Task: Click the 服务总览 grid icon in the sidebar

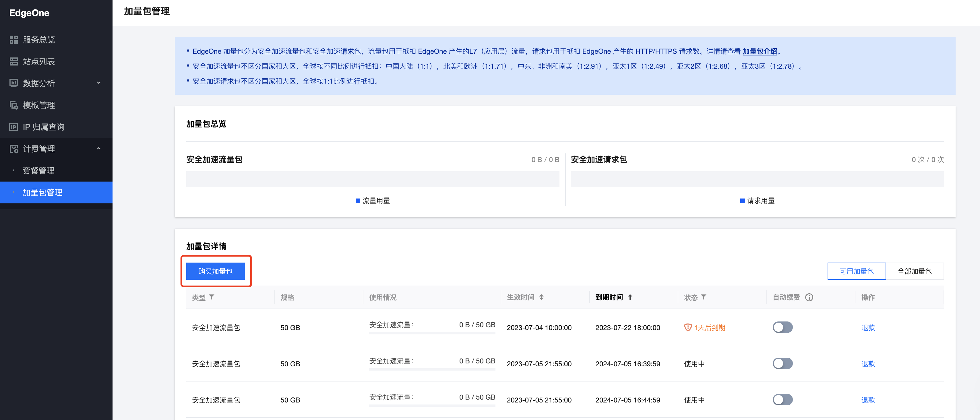Action: [x=14, y=40]
